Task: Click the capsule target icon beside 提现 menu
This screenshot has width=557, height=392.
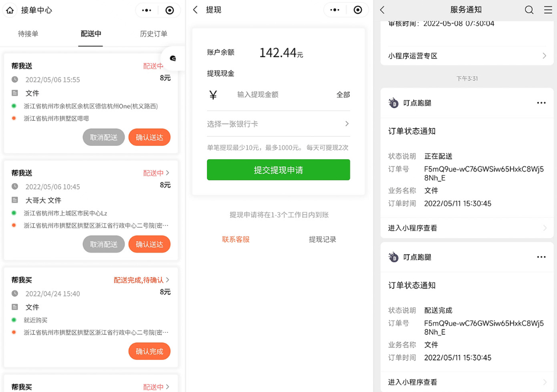Action: pos(357,10)
